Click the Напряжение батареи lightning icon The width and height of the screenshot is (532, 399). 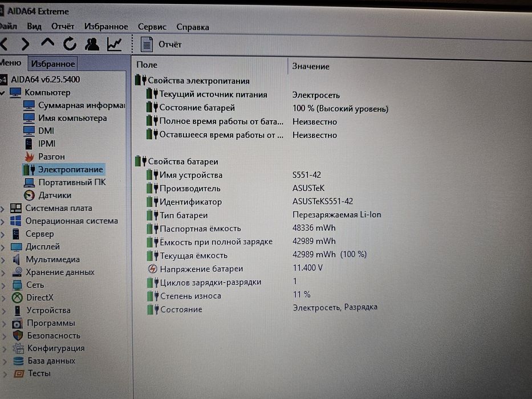[153, 269]
